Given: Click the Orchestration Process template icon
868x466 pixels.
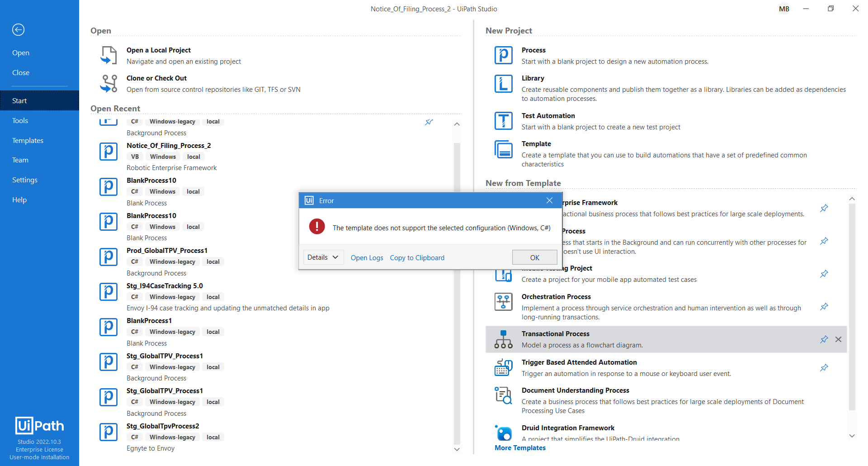Looking at the screenshot, I should click(504, 302).
